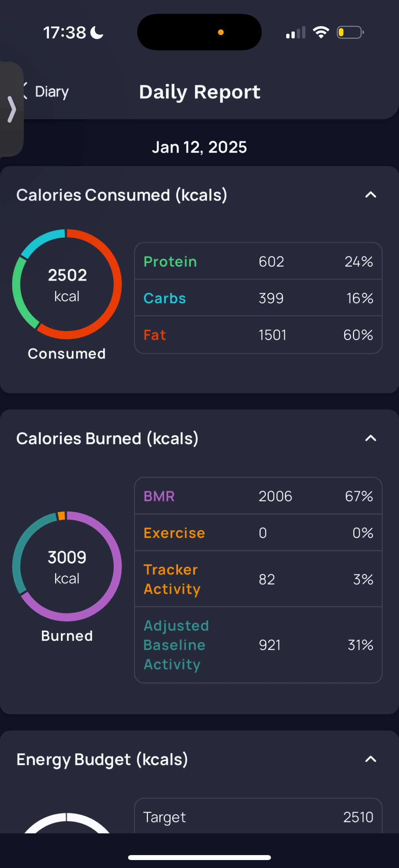Select the Protein macro row
The height and width of the screenshot is (868, 399).
tap(258, 262)
